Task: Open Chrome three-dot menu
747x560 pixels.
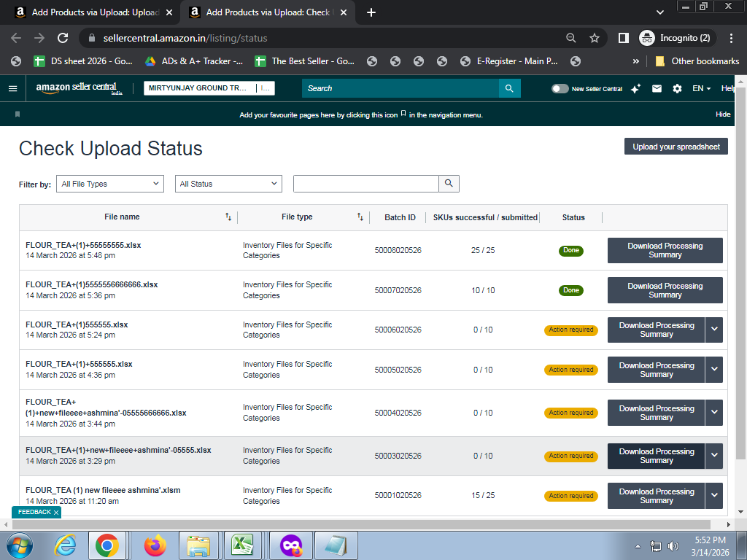Action: coord(731,38)
